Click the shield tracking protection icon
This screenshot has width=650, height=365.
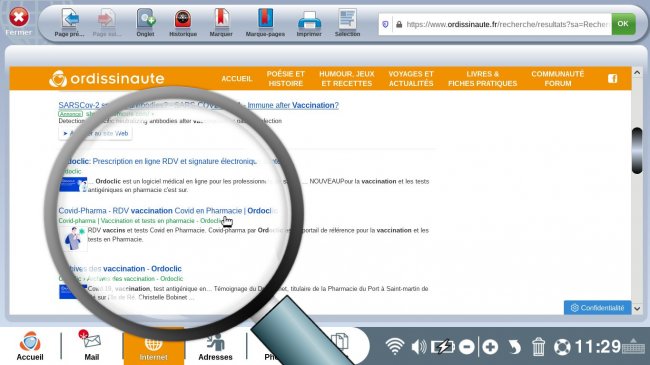point(386,24)
